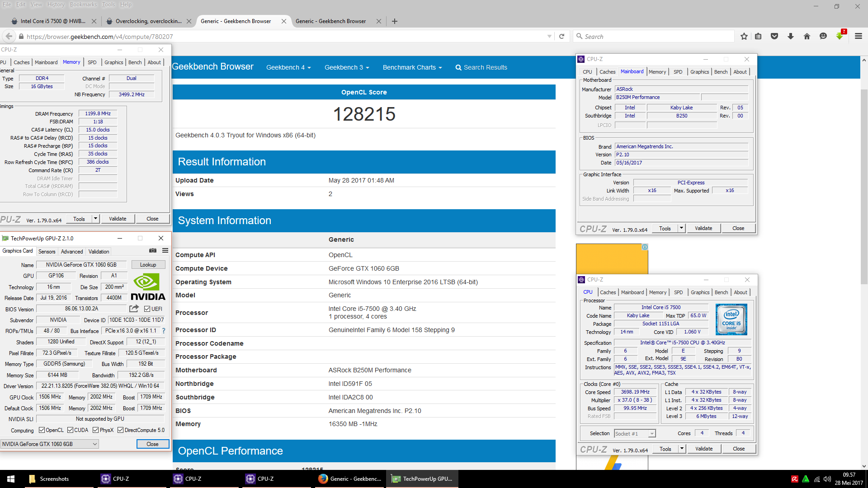The image size is (868, 488).
Task: Go to the Firefox home page icon
Action: coord(807,37)
